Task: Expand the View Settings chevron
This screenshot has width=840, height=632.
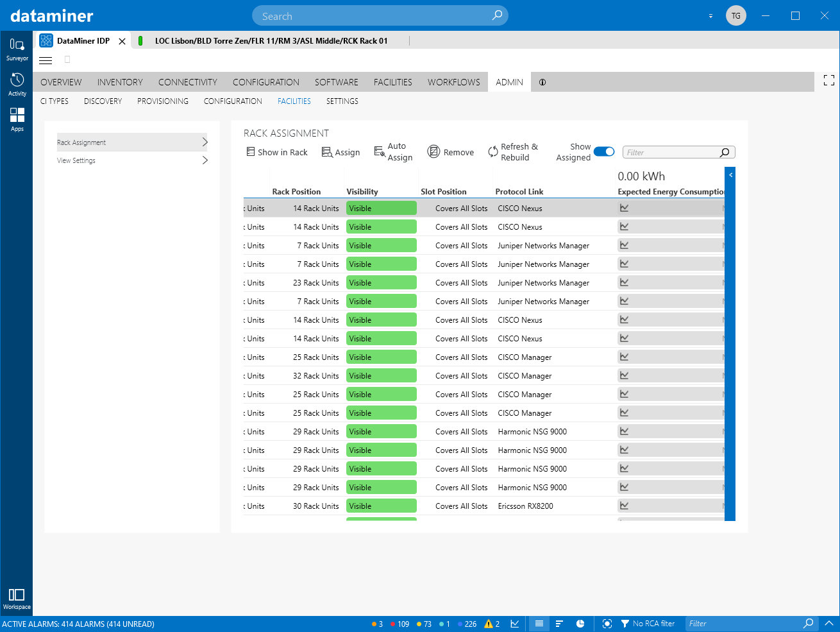Action: coord(205,160)
